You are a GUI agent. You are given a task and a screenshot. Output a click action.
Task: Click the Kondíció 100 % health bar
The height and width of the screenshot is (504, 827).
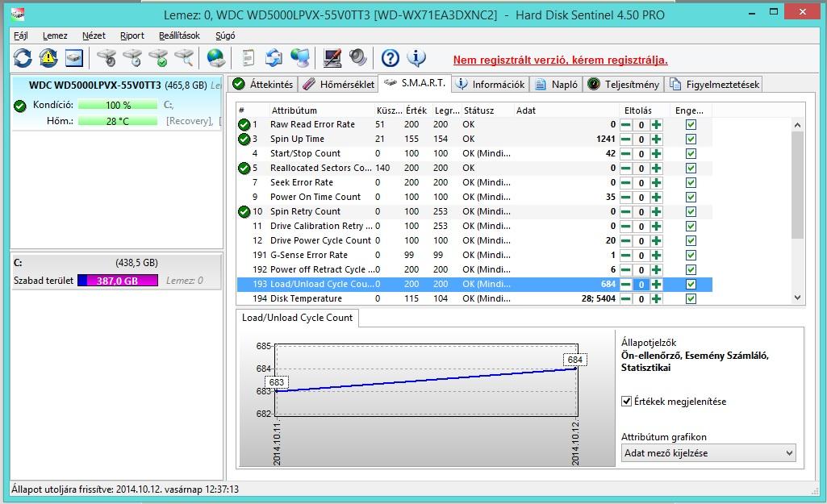(118, 105)
